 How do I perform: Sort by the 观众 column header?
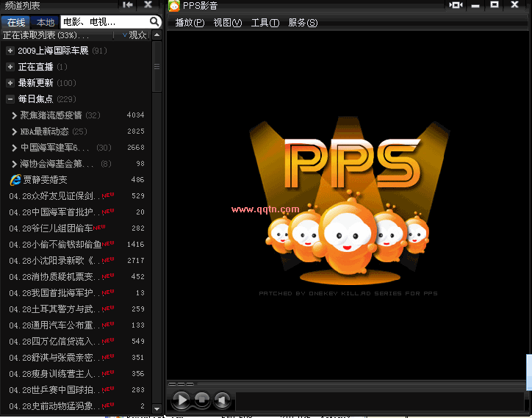(137, 35)
